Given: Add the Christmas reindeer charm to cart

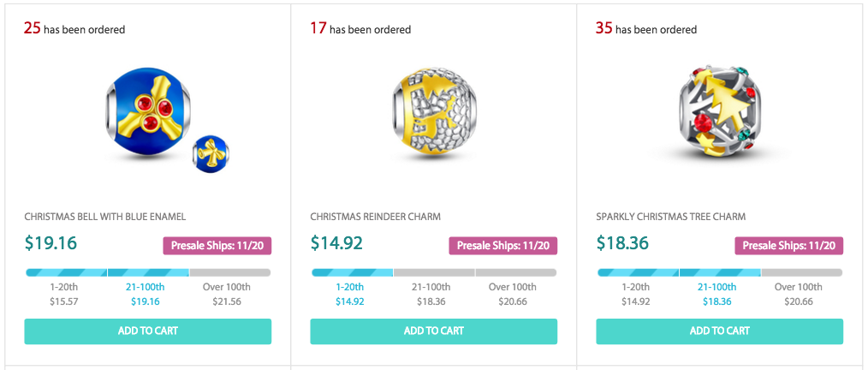Looking at the screenshot, I should tap(433, 331).
